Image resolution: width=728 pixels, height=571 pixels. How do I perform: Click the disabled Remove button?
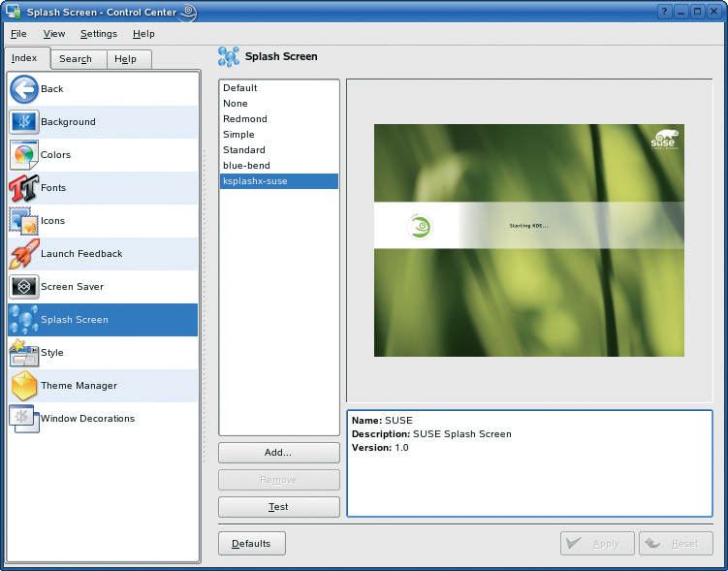click(279, 480)
